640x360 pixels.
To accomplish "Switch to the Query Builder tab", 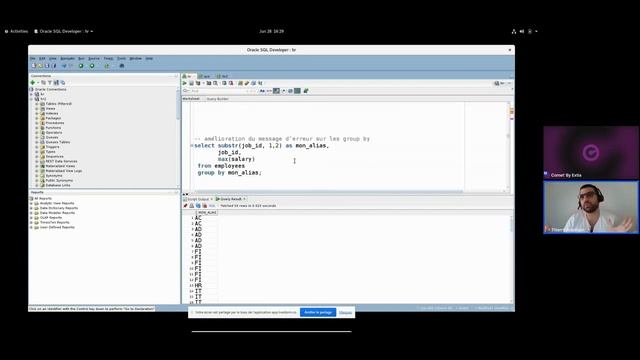I will (218, 99).
